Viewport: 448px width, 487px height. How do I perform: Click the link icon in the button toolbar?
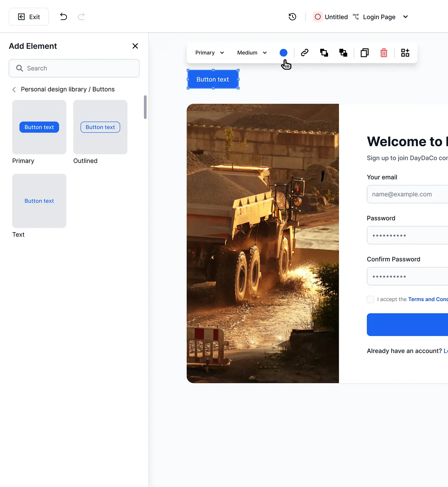click(x=304, y=53)
